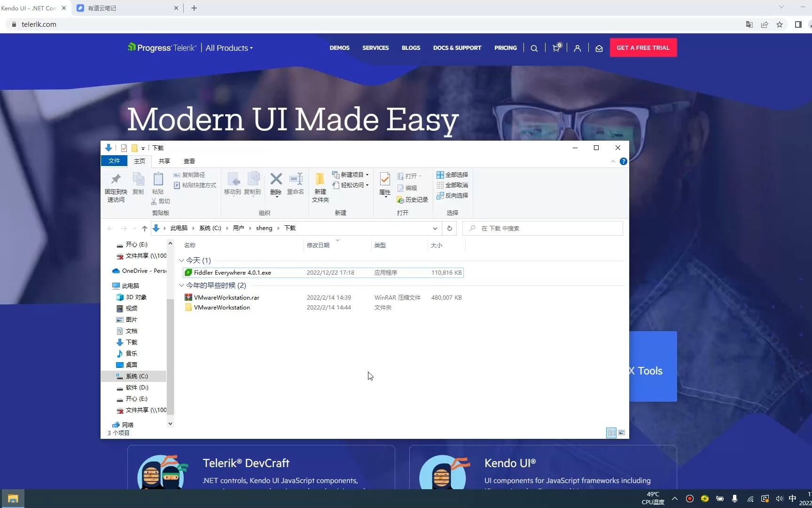The height and width of the screenshot is (508, 812).
Task: Open 下载 (Downloads) in navigation pane
Action: click(x=127, y=342)
